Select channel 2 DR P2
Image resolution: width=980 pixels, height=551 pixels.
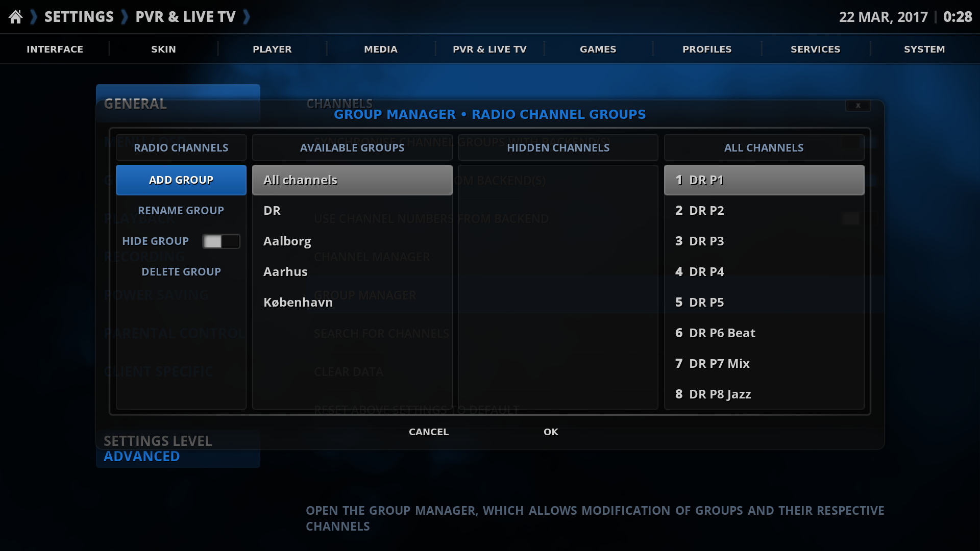point(764,211)
